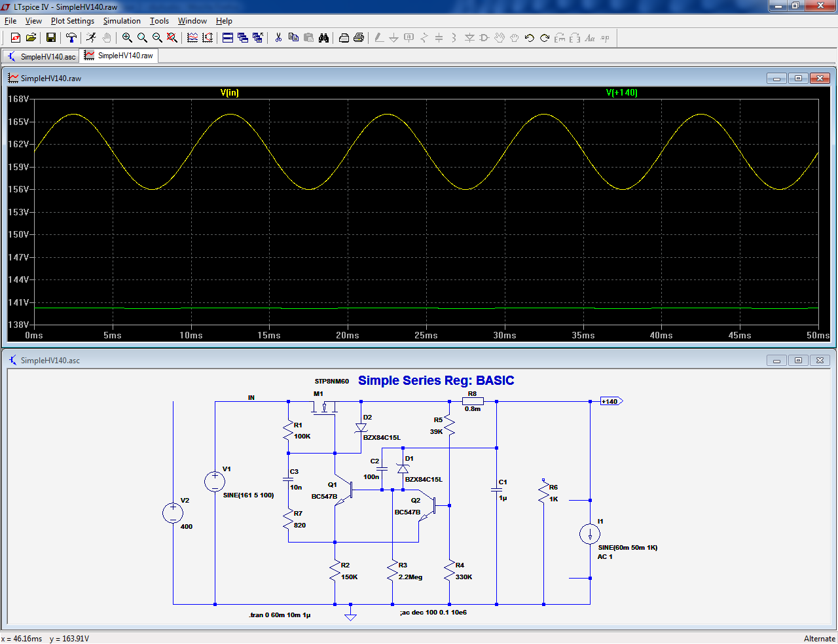Maximize the SimpleHV140.raw plot subwindow
This screenshot has width=838, height=644.
pos(798,79)
